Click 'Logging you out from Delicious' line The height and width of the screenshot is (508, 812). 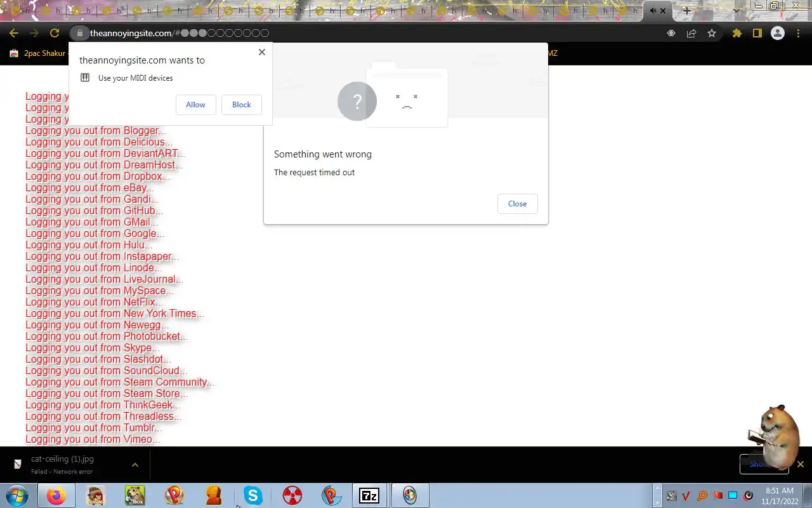[99, 142]
